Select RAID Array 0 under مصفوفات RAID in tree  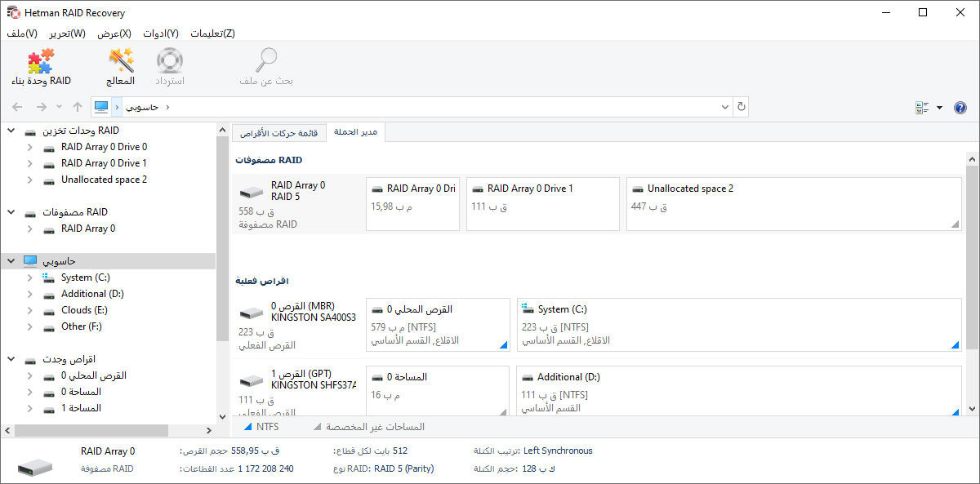pos(88,229)
